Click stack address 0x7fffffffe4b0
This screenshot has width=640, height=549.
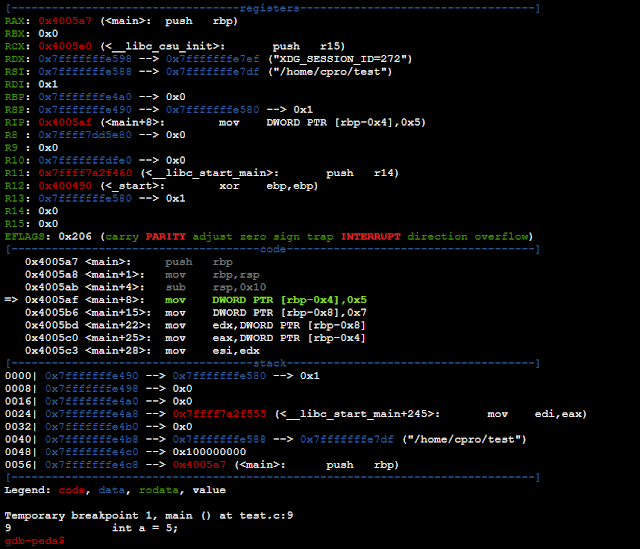pyautogui.click(x=91, y=427)
